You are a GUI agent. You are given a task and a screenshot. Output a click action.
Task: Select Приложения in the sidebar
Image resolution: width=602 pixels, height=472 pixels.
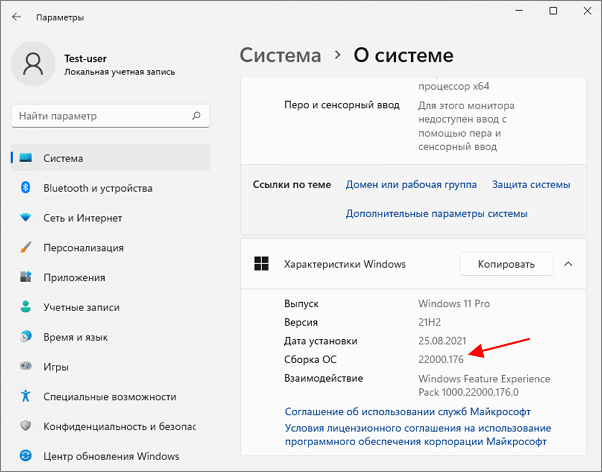(74, 278)
